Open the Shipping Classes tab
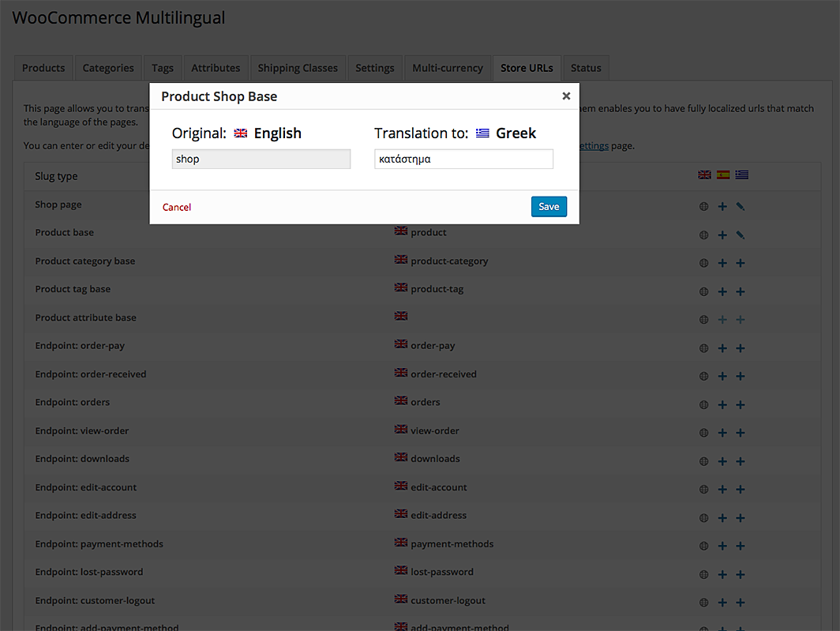Image resolution: width=840 pixels, height=631 pixels. coord(298,68)
